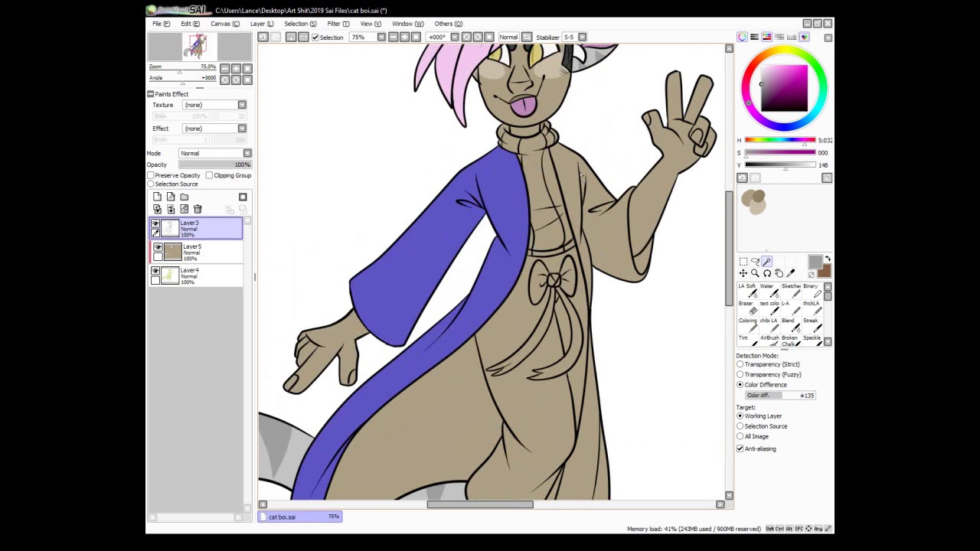Select the Hand pan tool
Screen dimensions: 980x551
tap(779, 273)
